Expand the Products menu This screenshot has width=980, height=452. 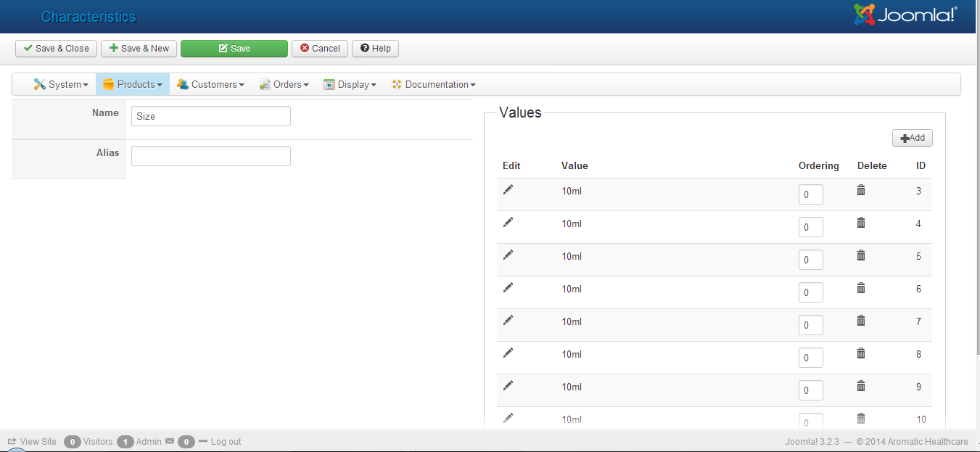133,84
